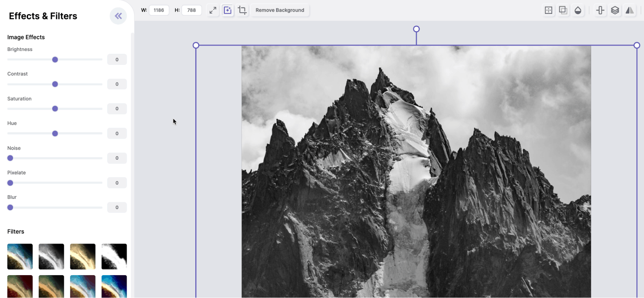Click the Noise slider handle
Viewport: 644px width, 298px height.
pyautogui.click(x=10, y=158)
